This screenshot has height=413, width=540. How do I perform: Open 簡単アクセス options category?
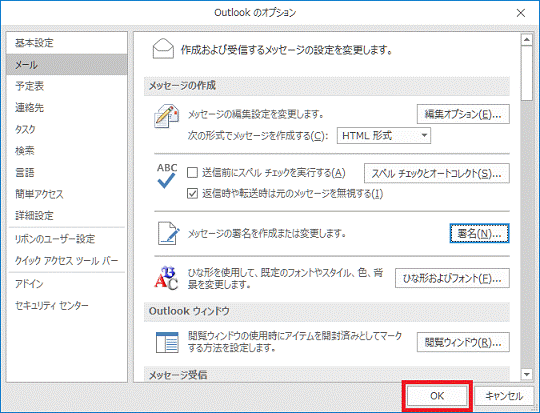[67, 194]
